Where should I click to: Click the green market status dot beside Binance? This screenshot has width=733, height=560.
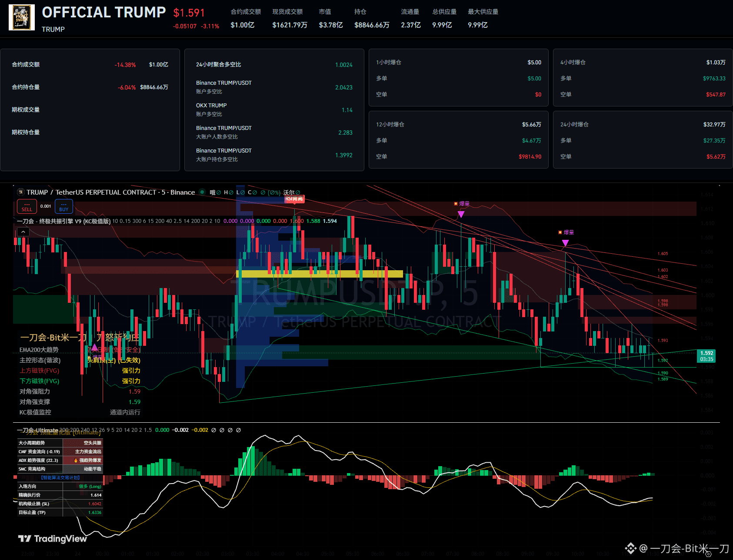click(x=202, y=192)
